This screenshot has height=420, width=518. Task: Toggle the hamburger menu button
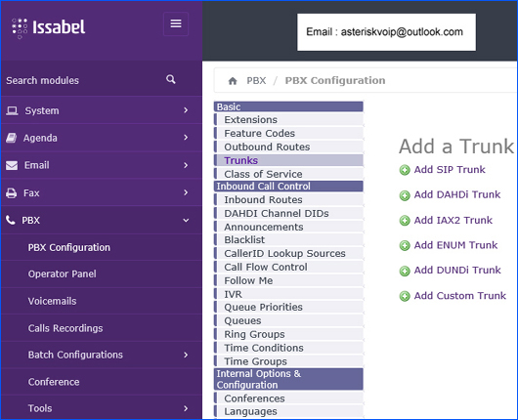[x=176, y=23]
